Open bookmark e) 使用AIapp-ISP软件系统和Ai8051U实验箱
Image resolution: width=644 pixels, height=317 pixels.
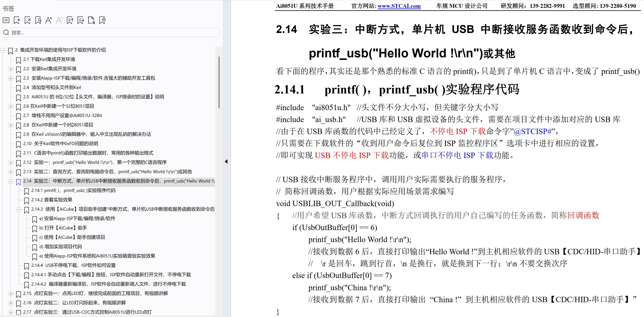tap(97, 256)
